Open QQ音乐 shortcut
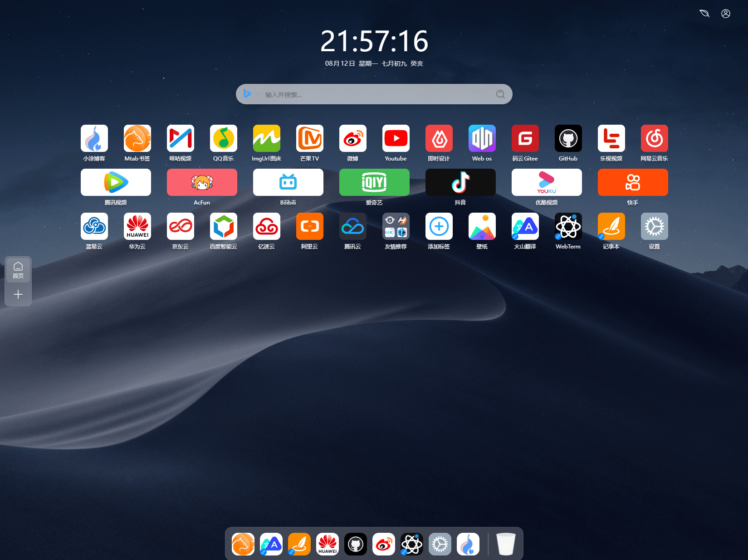 [x=224, y=138]
